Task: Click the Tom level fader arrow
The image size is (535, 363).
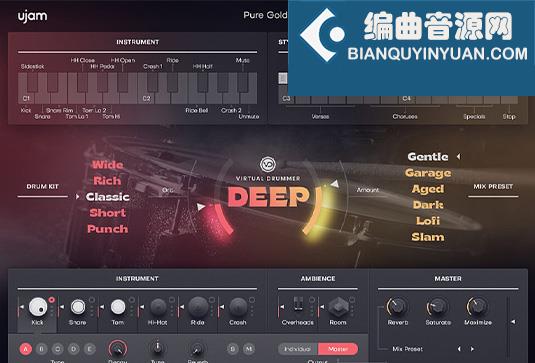Action: tap(102, 307)
